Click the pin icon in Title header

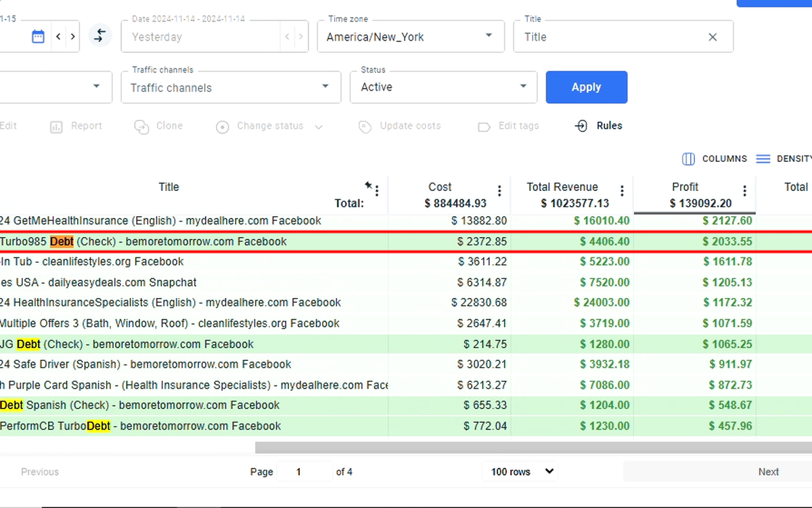tap(368, 184)
